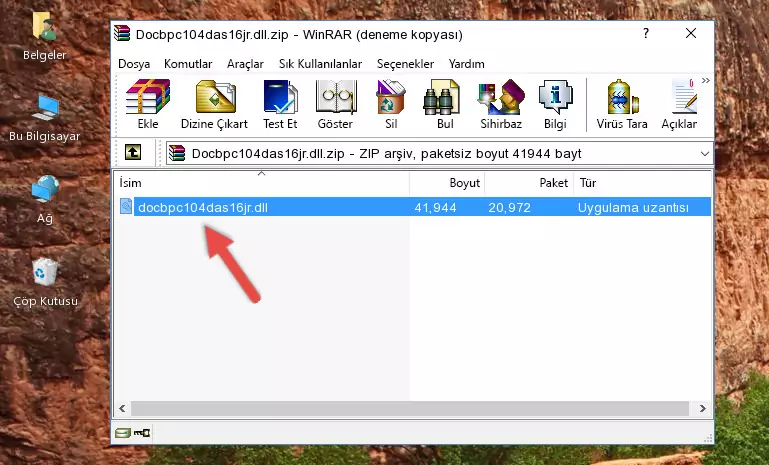Close the WinRAR window
This screenshot has height=465, width=769.
[x=691, y=33]
